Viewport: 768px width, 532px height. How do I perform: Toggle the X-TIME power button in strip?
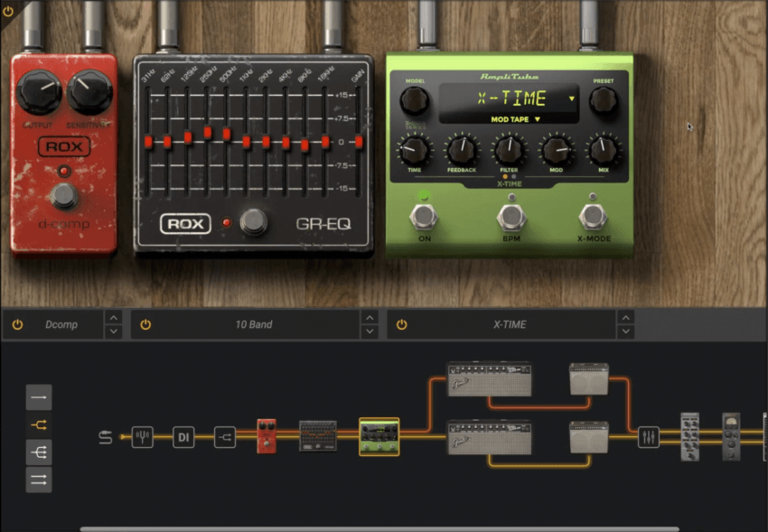[402, 324]
